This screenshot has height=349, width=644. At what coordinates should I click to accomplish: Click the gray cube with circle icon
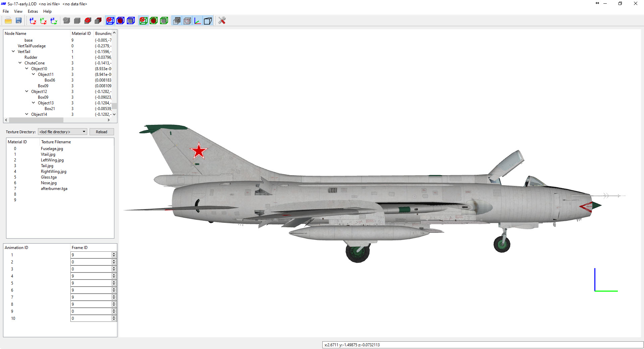tap(67, 21)
